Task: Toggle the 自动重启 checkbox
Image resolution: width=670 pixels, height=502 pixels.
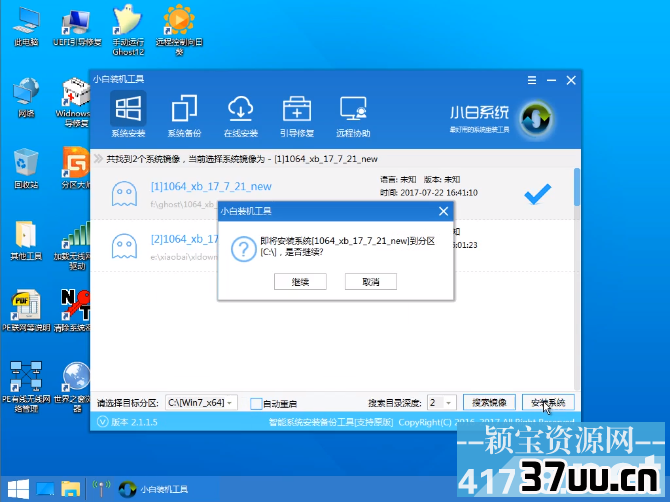Action: pos(256,403)
